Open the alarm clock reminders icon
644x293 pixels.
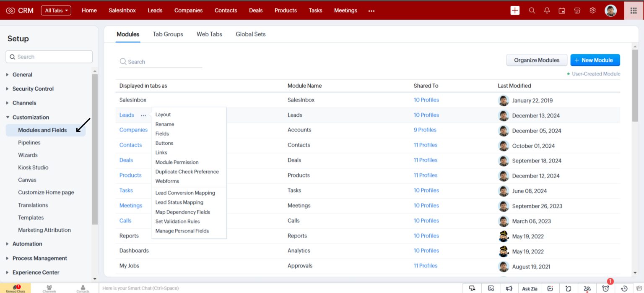click(x=605, y=288)
